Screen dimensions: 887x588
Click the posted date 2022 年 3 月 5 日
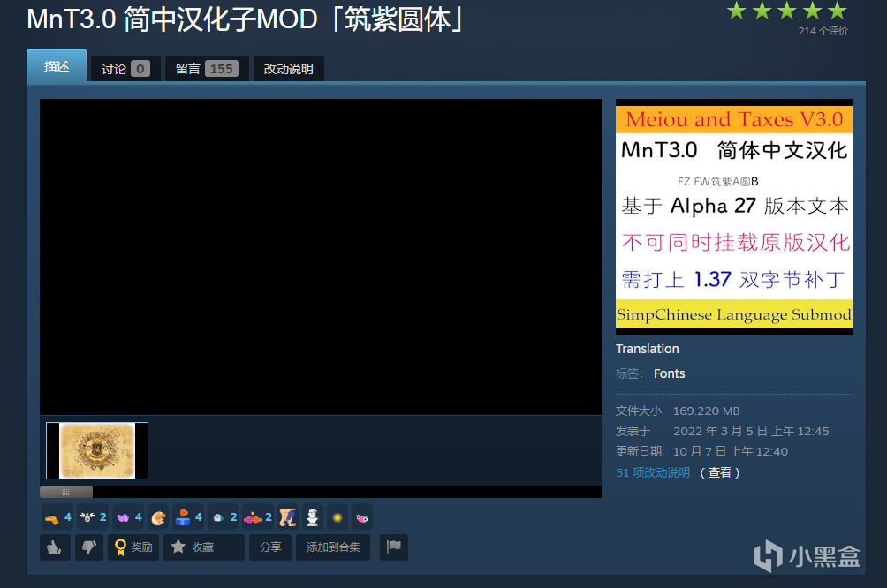coord(721,432)
